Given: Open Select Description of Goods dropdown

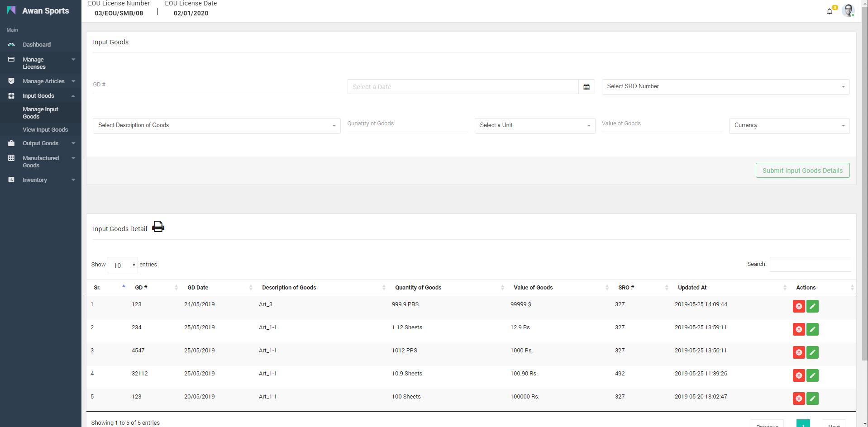Looking at the screenshot, I should click(217, 125).
